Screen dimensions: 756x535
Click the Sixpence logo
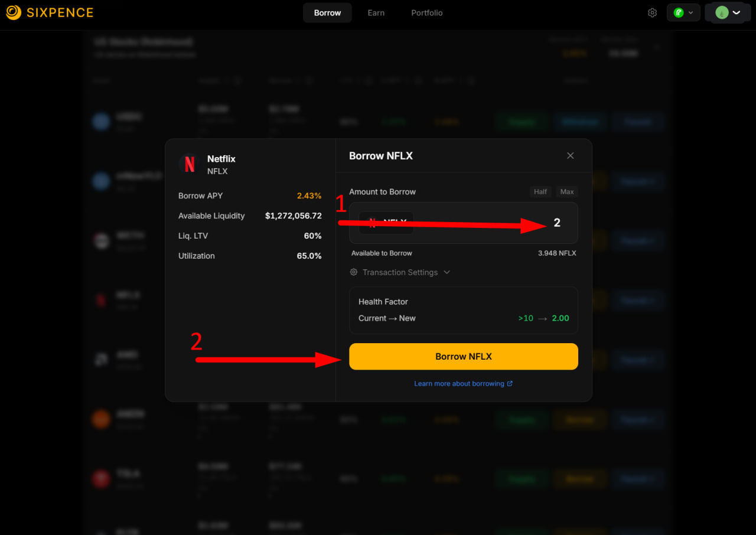(x=50, y=12)
